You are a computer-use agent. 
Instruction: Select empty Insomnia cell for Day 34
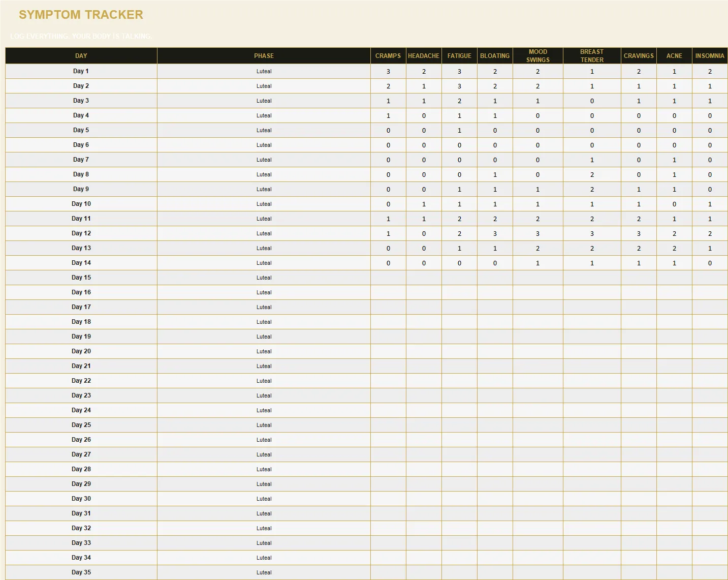(x=710, y=558)
